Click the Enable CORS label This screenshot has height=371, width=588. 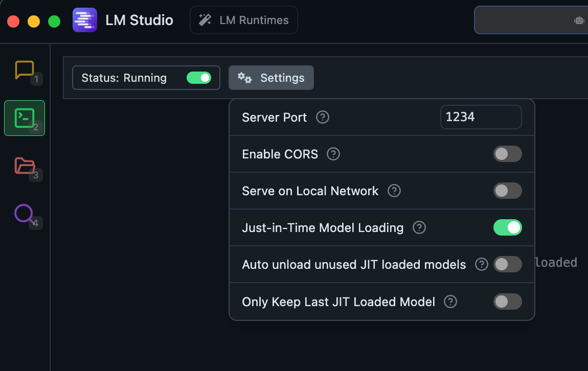click(280, 154)
